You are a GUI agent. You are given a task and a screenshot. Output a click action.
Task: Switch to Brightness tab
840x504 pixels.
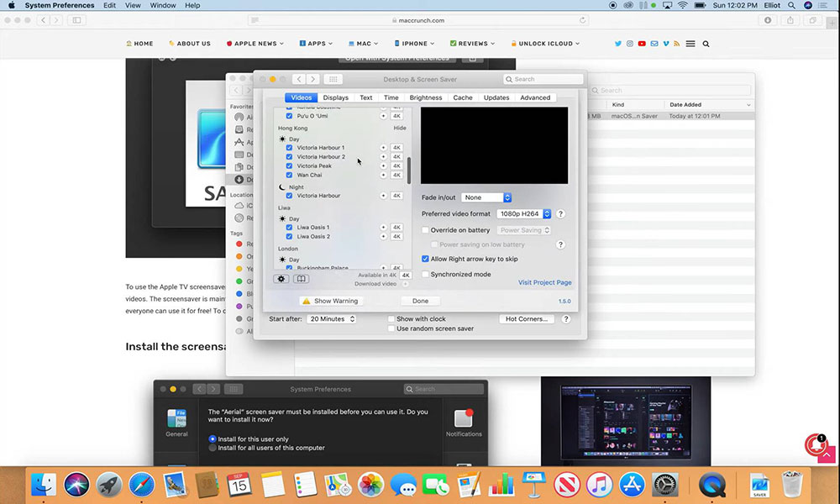coord(426,97)
